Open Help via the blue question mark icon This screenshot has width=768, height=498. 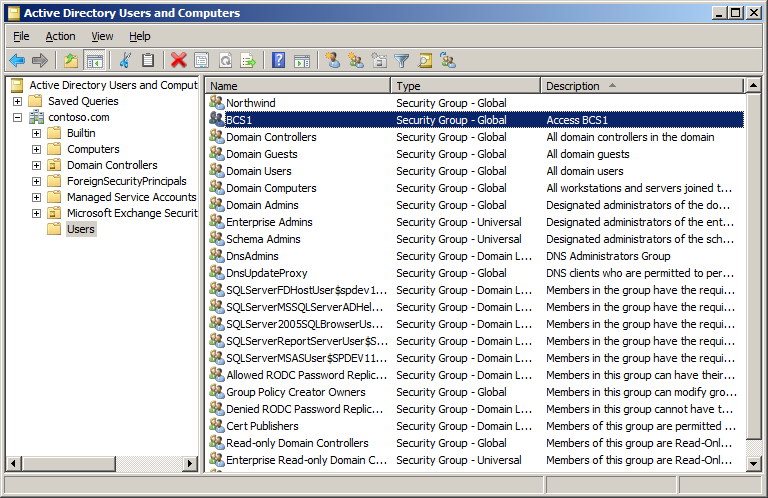pos(279,61)
